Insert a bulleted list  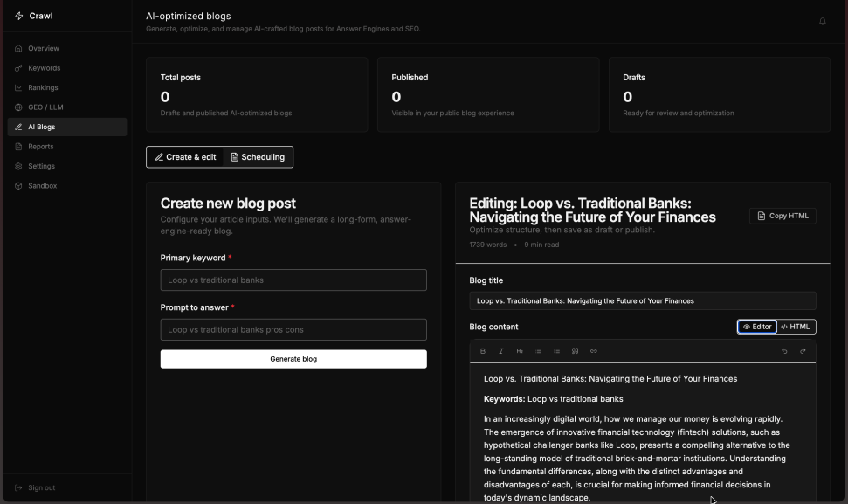pyautogui.click(x=538, y=351)
